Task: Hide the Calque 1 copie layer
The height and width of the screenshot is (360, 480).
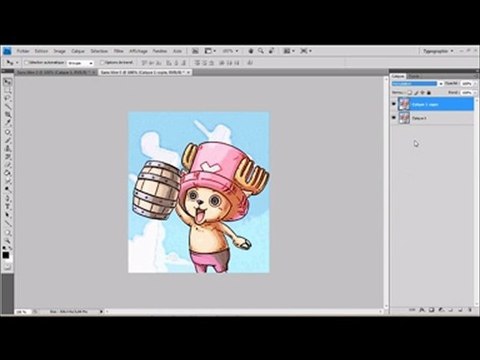Action: [394, 104]
